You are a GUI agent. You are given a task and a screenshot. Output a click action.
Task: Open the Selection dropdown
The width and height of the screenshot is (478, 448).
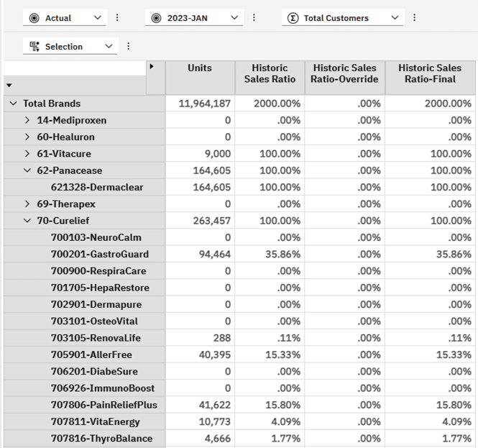tap(70, 46)
